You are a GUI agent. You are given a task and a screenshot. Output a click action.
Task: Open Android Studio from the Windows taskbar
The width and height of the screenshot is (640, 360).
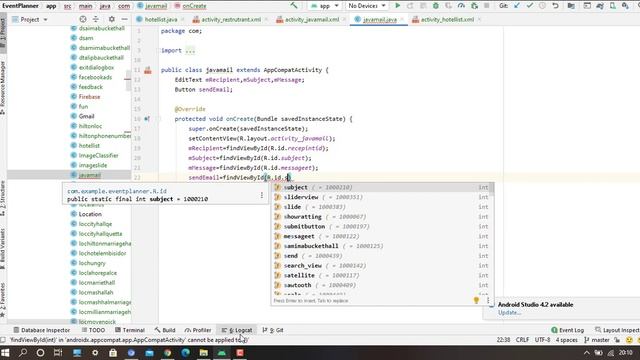222,352
